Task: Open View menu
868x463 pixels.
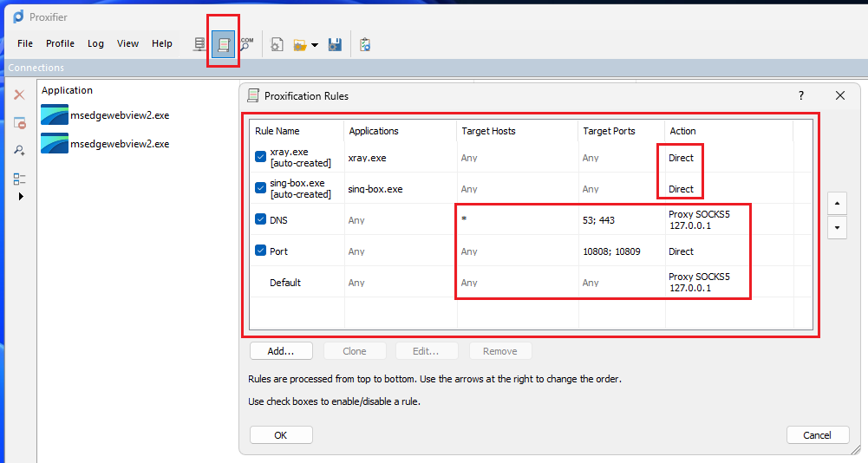Action: tap(127, 43)
